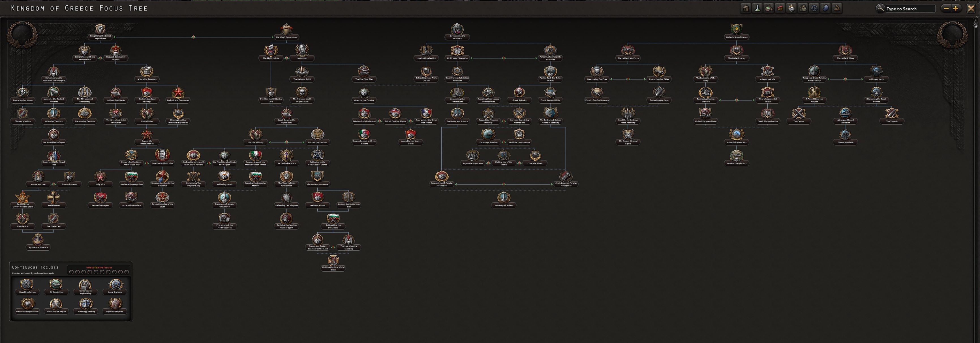Select the A Land of Mountains focus icon
This screenshot has height=343, width=980.
click(737, 134)
